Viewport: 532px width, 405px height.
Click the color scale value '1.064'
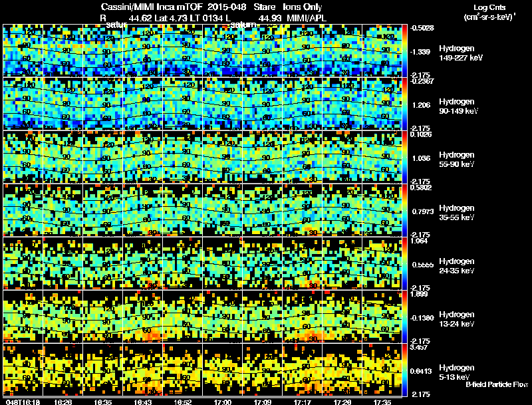click(419, 241)
